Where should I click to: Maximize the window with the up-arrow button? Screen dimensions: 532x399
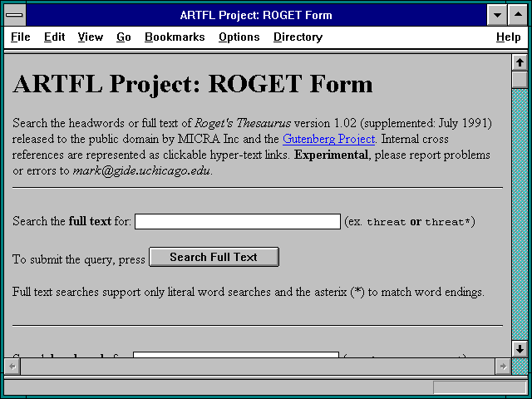click(518, 15)
